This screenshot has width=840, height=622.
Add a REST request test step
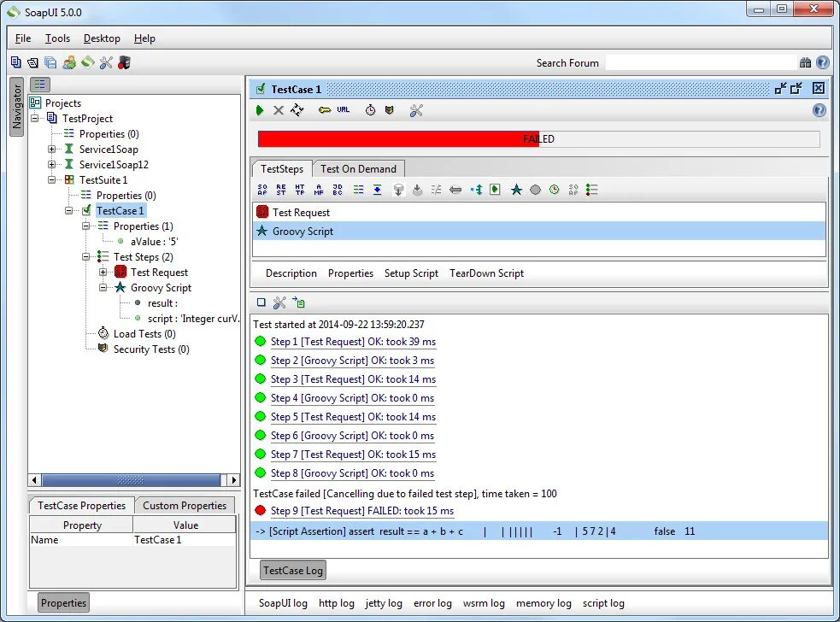tap(281, 190)
